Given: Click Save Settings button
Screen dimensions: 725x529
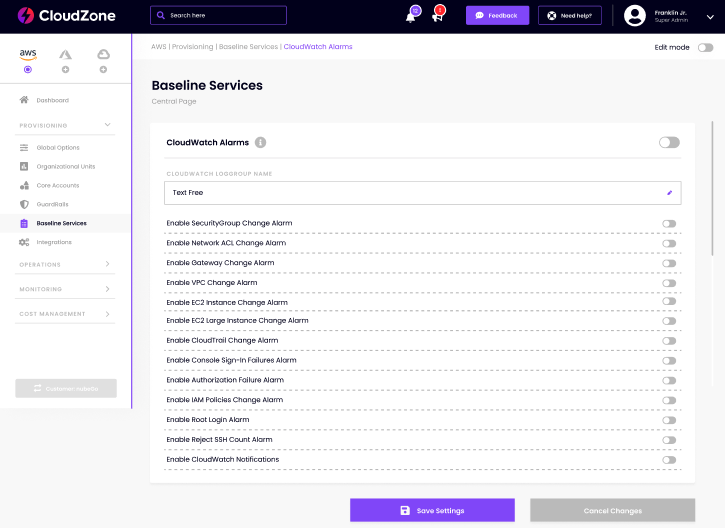Looking at the screenshot, I should 432,511.
